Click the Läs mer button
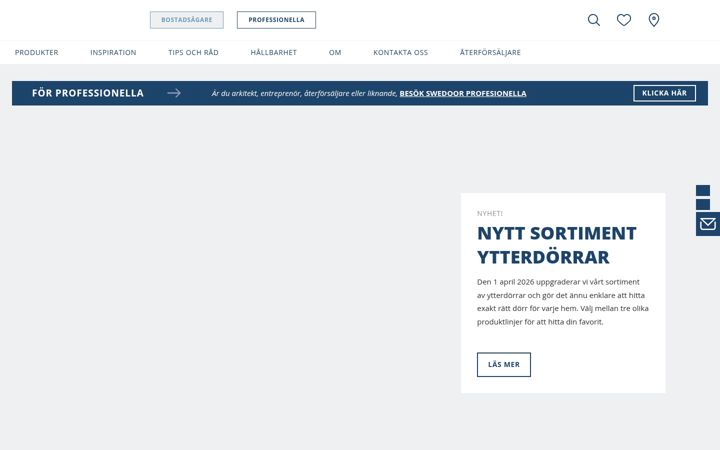Viewport: 720px width, 450px height. tap(504, 365)
